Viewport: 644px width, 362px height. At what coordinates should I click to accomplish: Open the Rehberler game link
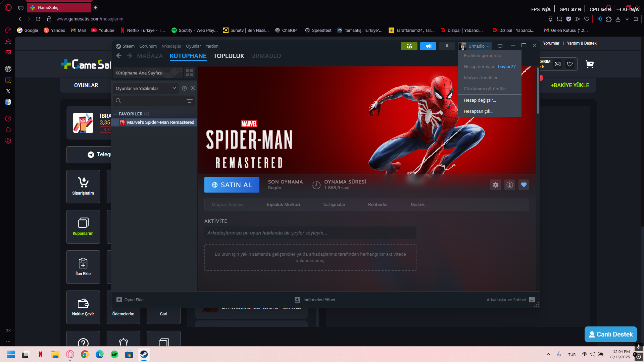378,205
